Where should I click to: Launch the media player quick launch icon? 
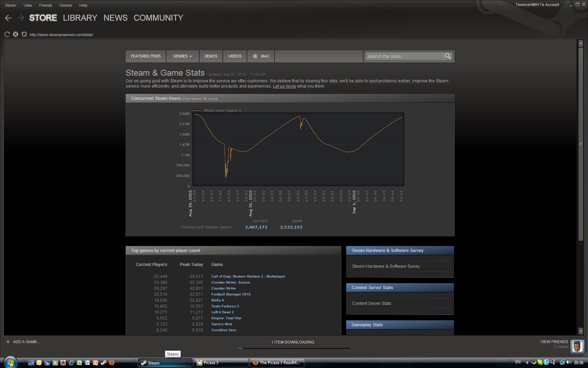coord(55,363)
